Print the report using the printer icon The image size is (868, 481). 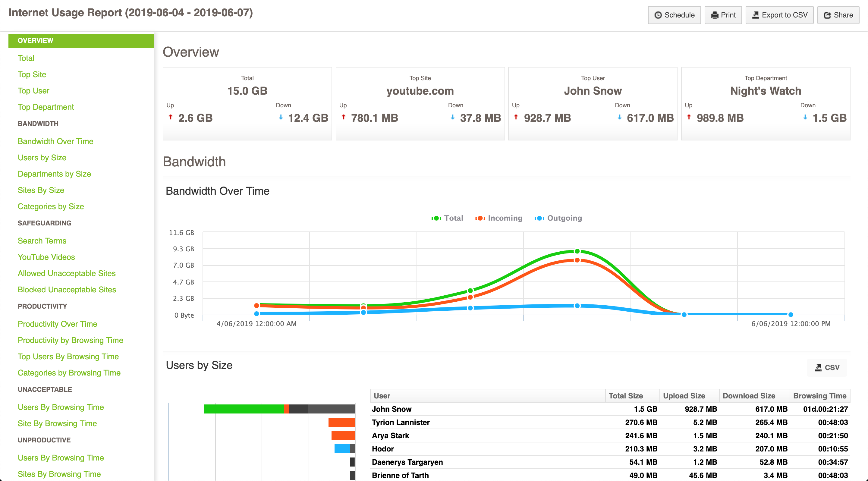pyautogui.click(x=714, y=15)
